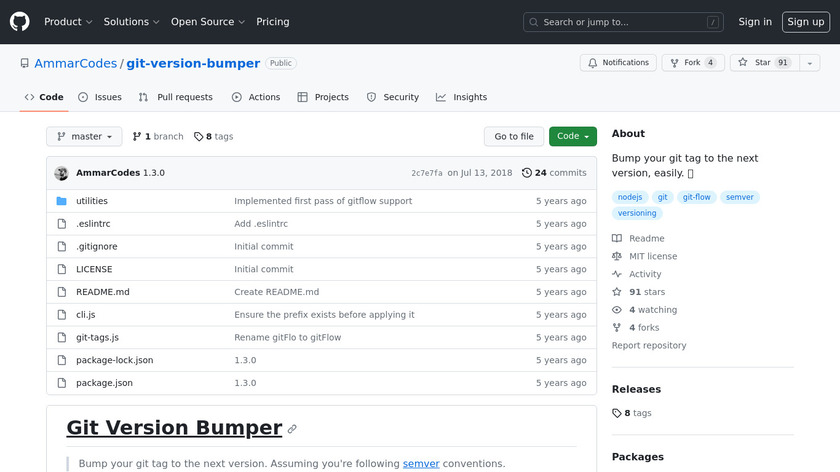View the 8 tags next to branch count

(x=213, y=137)
